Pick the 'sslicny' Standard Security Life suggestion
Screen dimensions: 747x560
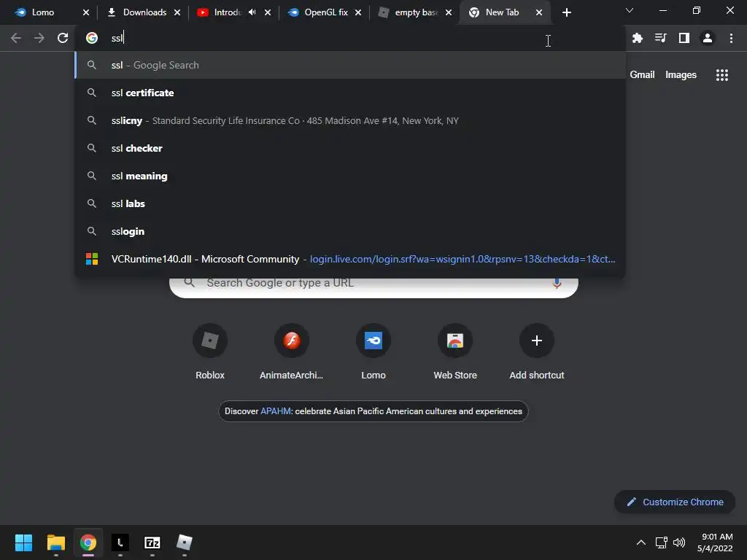coord(350,120)
